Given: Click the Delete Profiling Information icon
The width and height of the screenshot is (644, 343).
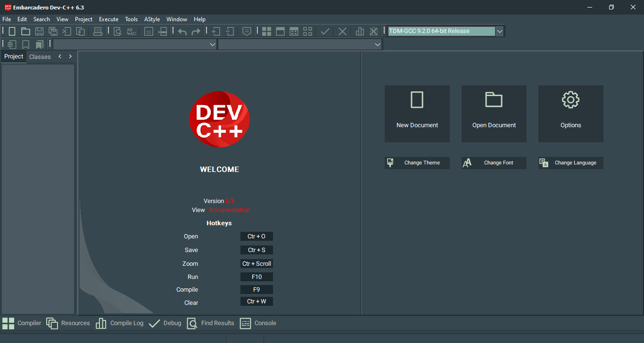Looking at the screenshot, I should (373, 32).
